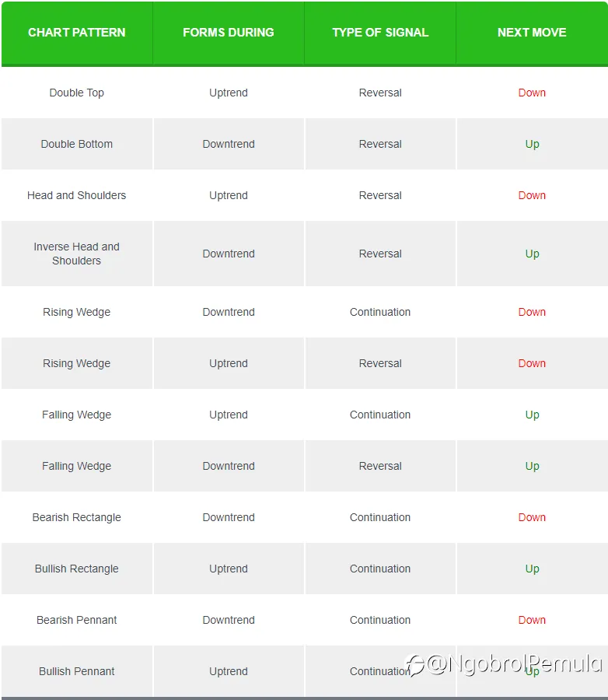Click the watermark logo icon before @NgobrolPemula
The height and width of the screenshot is (700, 608).
414,665
